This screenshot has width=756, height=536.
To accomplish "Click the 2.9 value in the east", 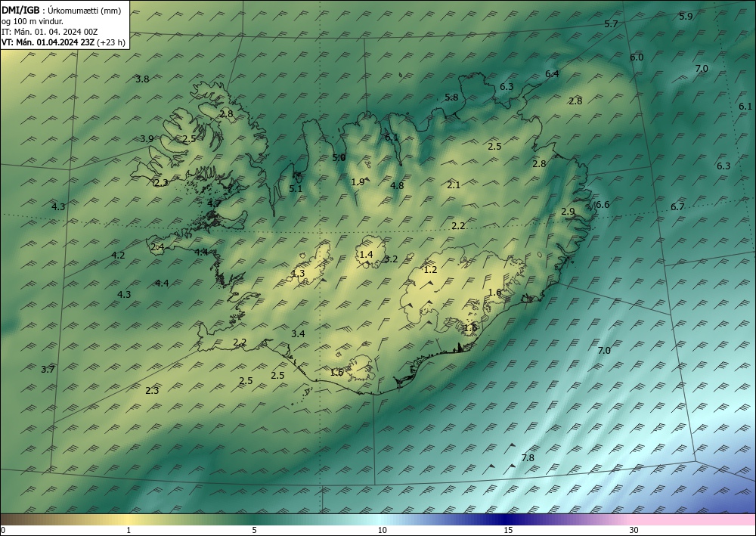I will click(568, 212).
